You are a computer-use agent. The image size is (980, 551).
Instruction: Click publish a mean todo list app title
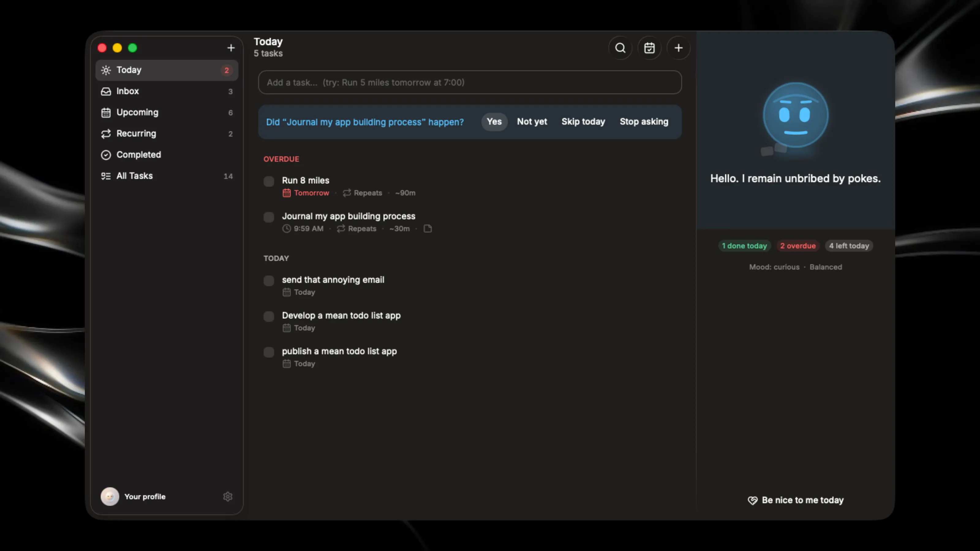(x=339, y=351)
